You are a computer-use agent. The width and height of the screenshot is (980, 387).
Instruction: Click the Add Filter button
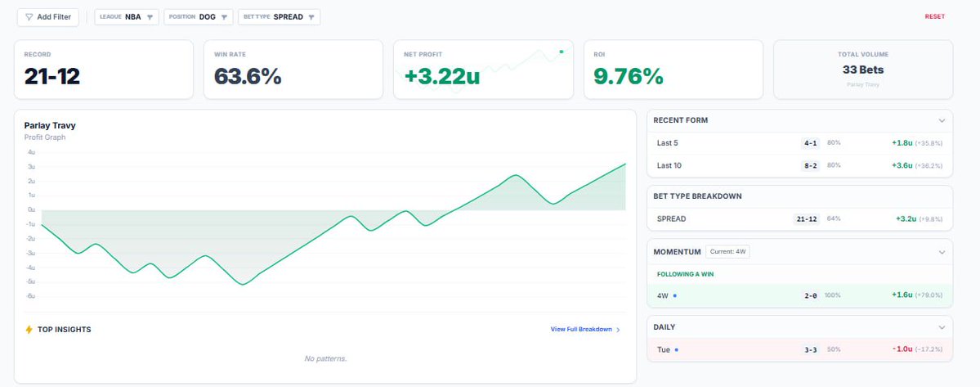coord(48,17)
